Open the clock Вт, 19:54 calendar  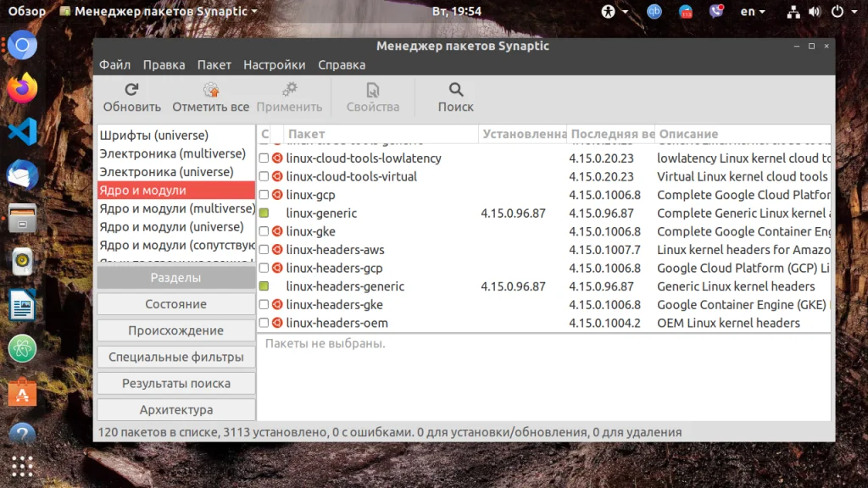pos(457,11)
